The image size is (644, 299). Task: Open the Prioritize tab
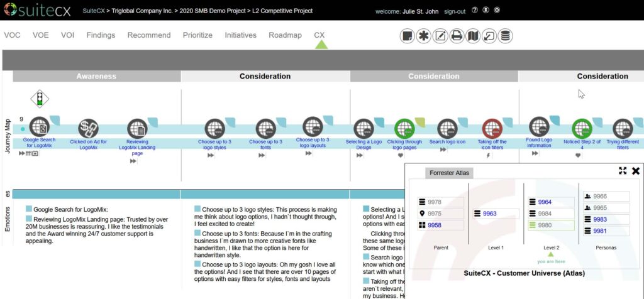click(197, 35)
